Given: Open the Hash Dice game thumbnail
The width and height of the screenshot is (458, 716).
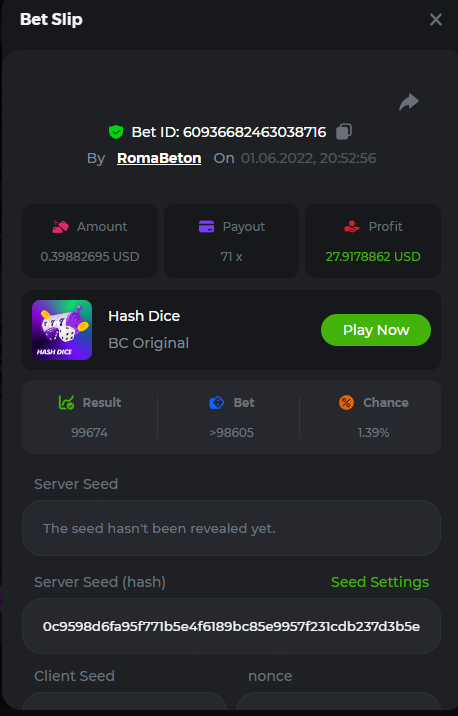Looking at the screenshot, I should 62,330.
